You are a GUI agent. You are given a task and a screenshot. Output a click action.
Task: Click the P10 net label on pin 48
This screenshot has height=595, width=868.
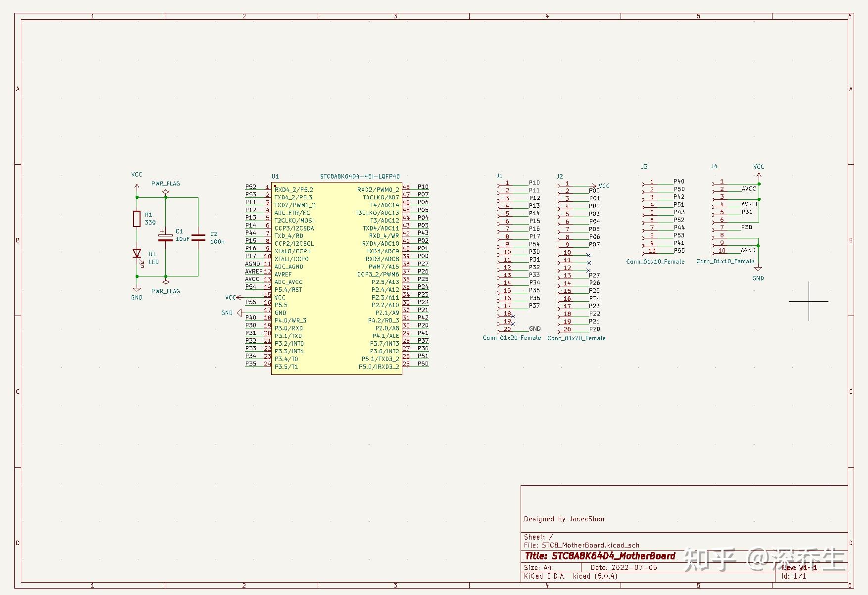(x=423, y=187)
